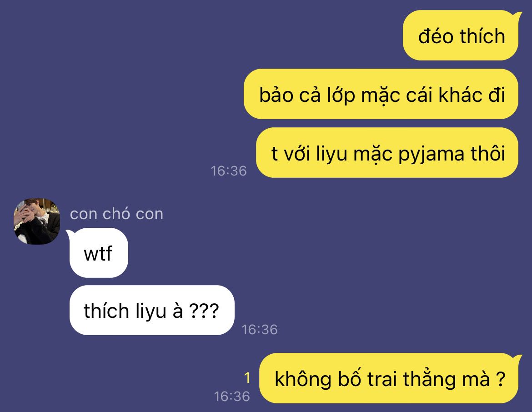Select the "thích liyu à ???" message bubble
Image resolution: width=532 pixels, height=412 pixels.
[152, 310]
